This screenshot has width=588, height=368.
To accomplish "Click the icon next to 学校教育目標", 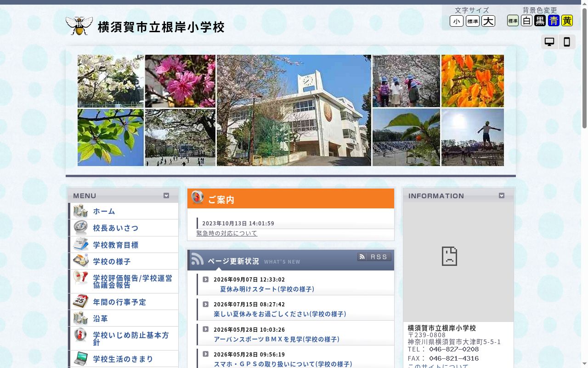I will point(80,245).
